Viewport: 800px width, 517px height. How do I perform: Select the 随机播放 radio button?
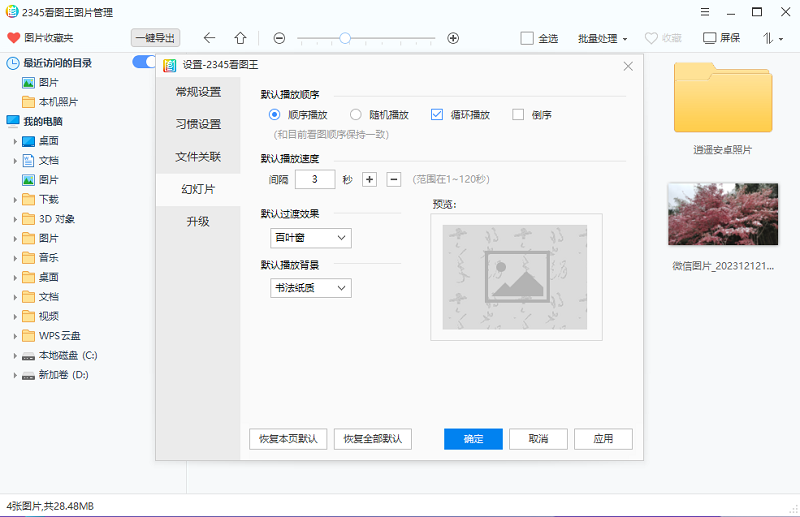[355, 115]
